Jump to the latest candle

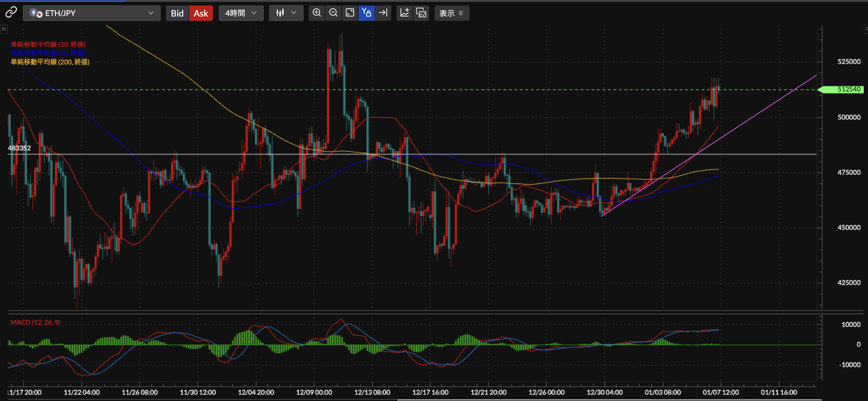[383, 13]
